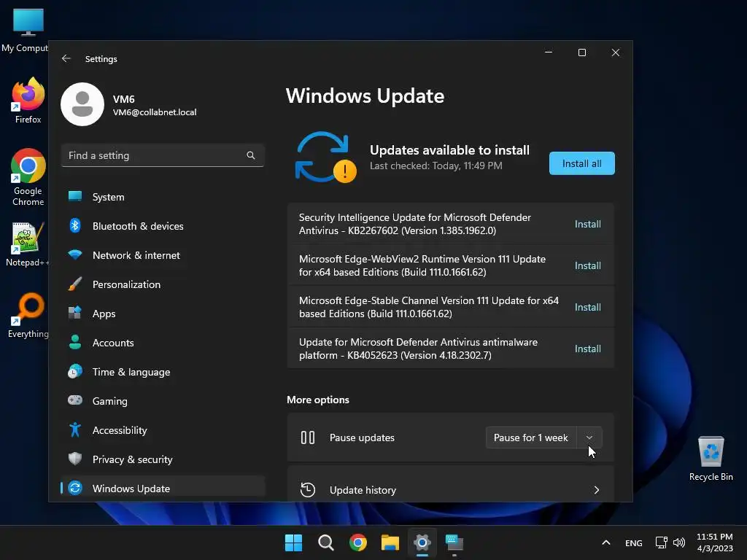Click the Personalization paintbrush icon
The height and width of the screenshot is (560, 747).
[x=75, y=284]
